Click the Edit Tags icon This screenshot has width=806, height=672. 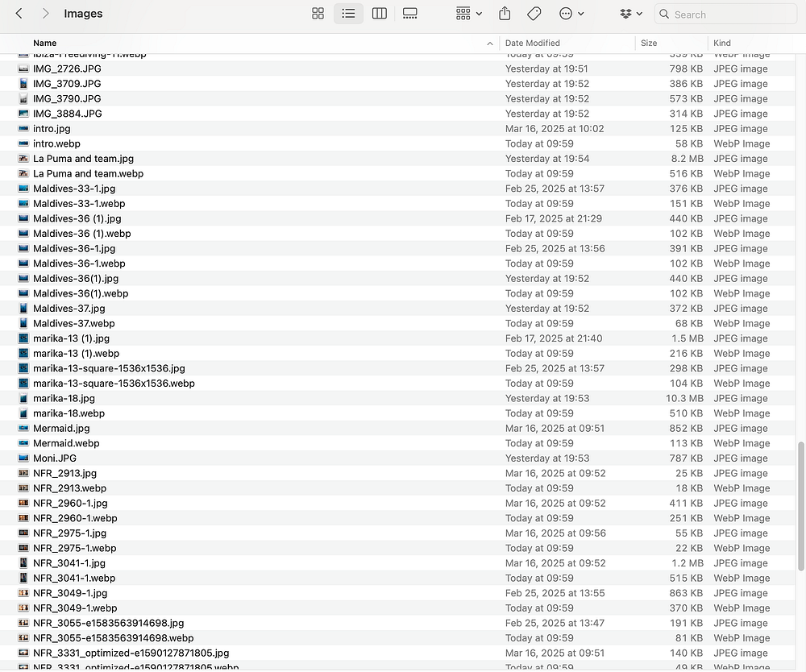[534, 14]
